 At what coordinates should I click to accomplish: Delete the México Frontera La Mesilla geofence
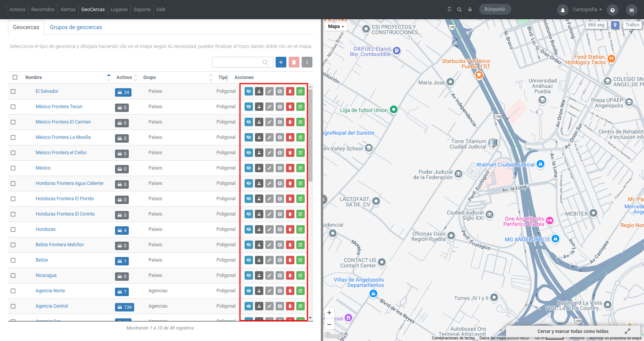290,137
